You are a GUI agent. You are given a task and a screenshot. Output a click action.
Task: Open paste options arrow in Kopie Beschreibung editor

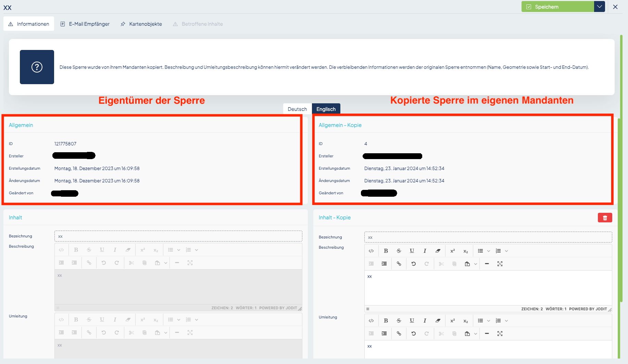(476, 264)
